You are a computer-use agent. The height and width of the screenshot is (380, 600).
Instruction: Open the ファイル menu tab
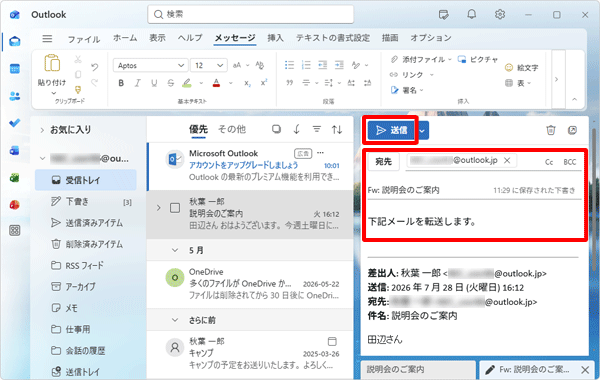click(x=84, y=38)
